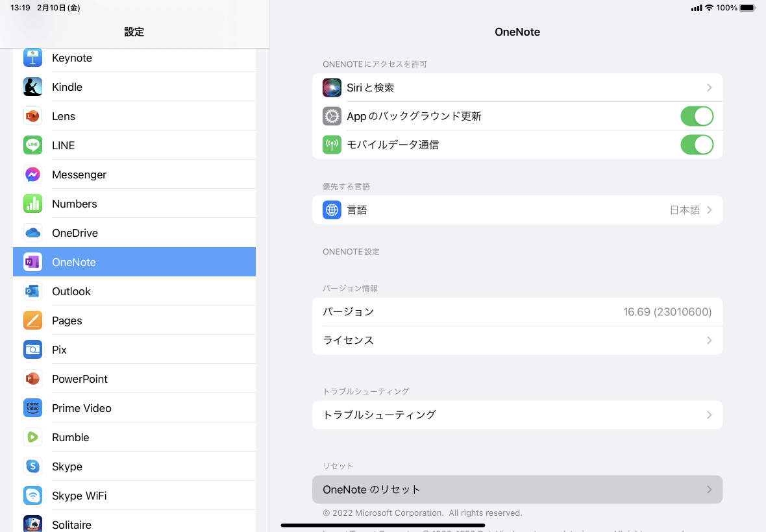Select Lens in settings list
766x532 pixels.
tap(134, 116)
